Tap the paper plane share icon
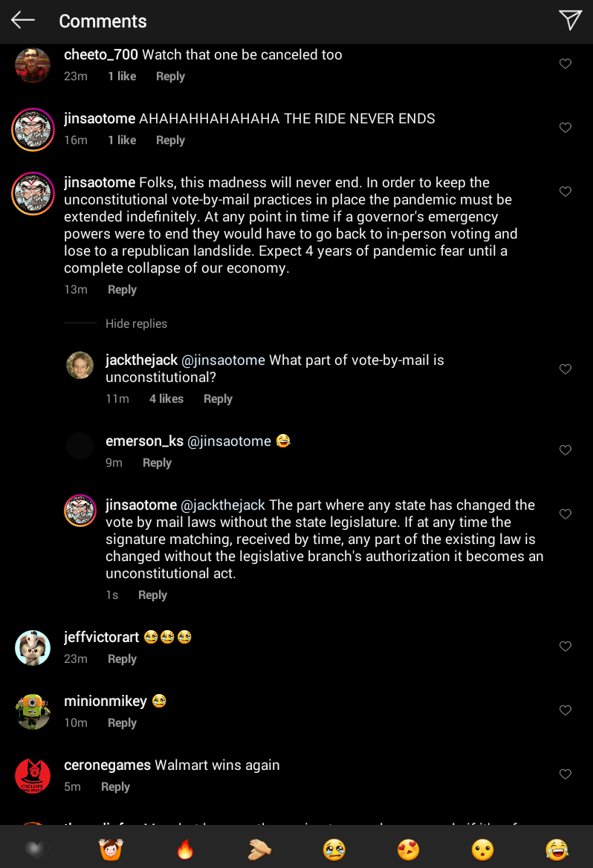The width and height of the screenshot is (593, 868). pyautogui.click(x=570, y=20)
